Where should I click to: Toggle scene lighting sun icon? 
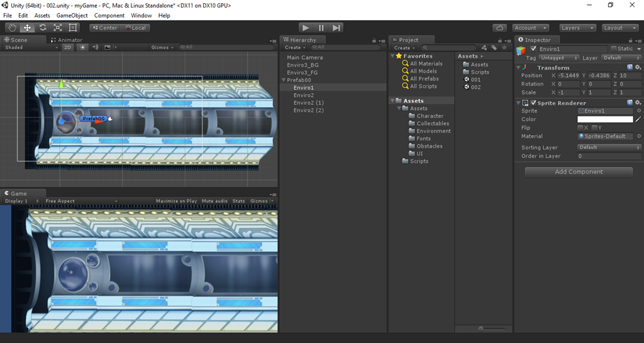pos(82,47)
